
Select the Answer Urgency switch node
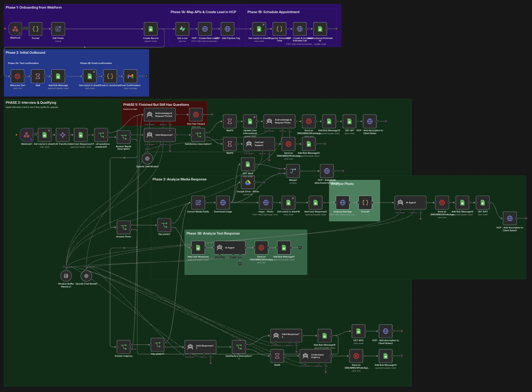tap(124, 347)
